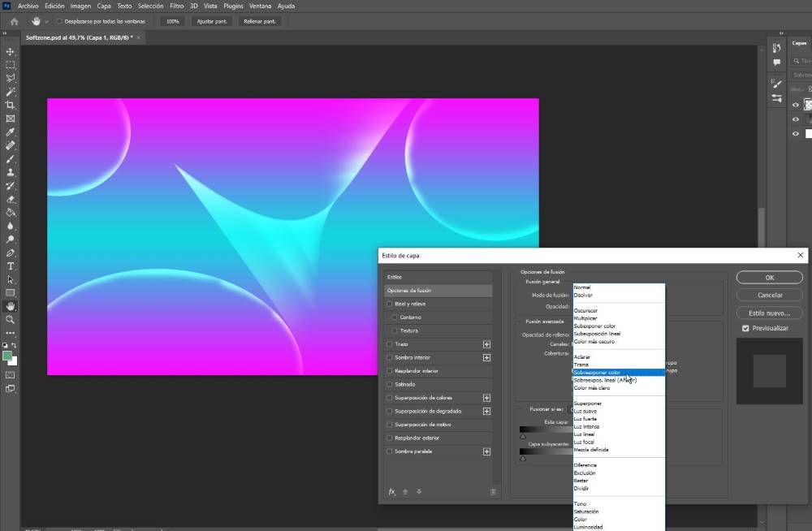Screen dimensions: 812x531
Task: Select the Move tool
Action: 10,51
